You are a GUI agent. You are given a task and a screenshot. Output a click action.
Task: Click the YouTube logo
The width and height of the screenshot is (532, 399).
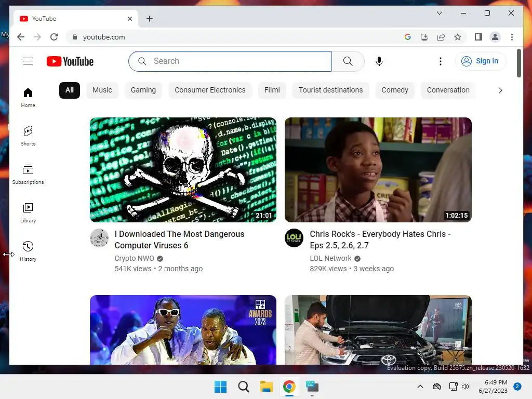coord(70,61)
